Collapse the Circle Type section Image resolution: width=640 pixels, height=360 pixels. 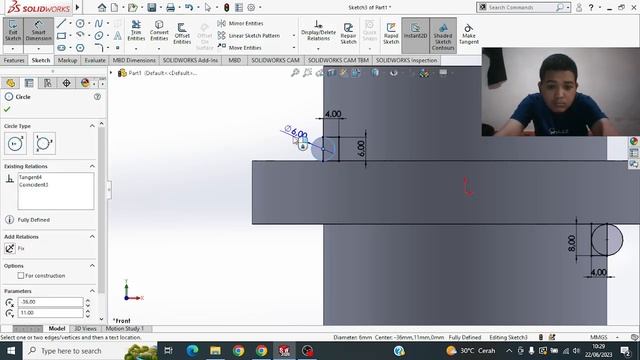[x=92, y=126]
